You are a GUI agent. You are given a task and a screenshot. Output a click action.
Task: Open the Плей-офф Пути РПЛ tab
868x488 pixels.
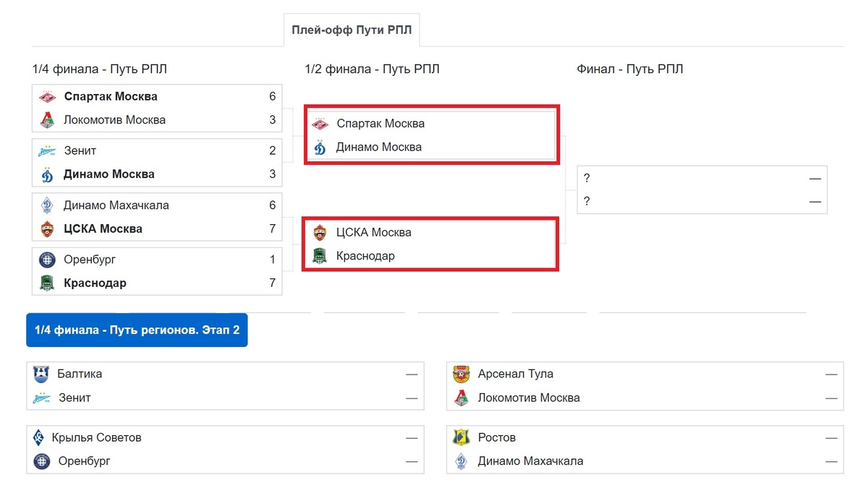352,30
